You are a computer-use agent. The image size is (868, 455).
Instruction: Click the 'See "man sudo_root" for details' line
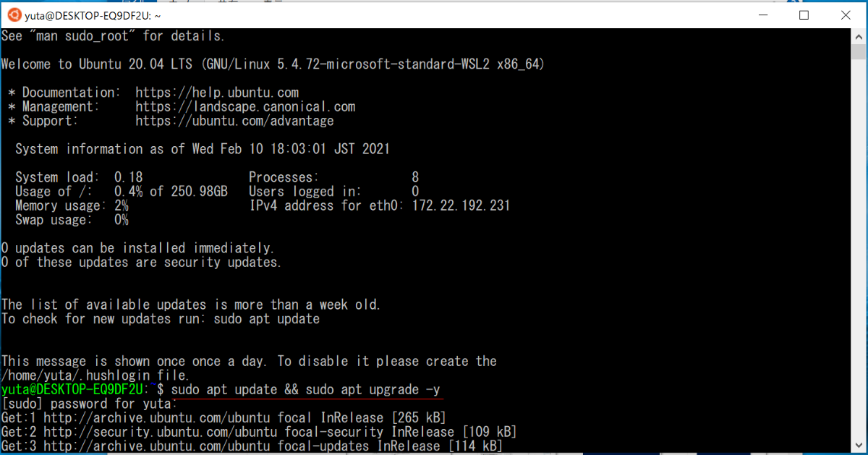click(x=113, y=35)
